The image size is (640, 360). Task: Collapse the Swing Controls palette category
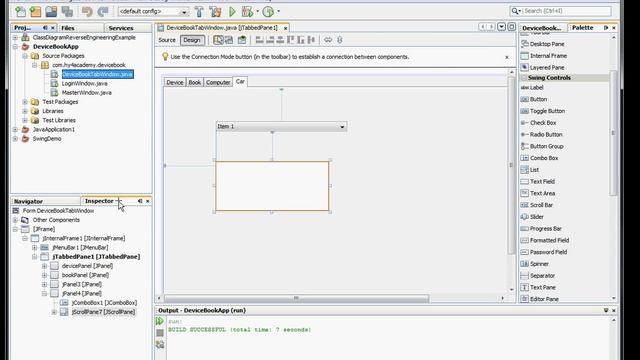coord(524,78)
